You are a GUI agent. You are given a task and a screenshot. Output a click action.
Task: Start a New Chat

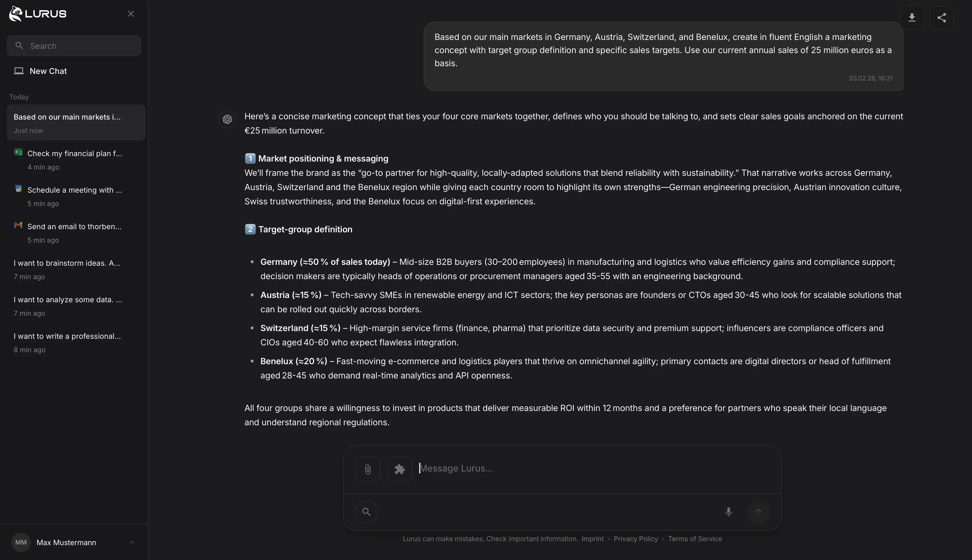(x=48, y=71)
